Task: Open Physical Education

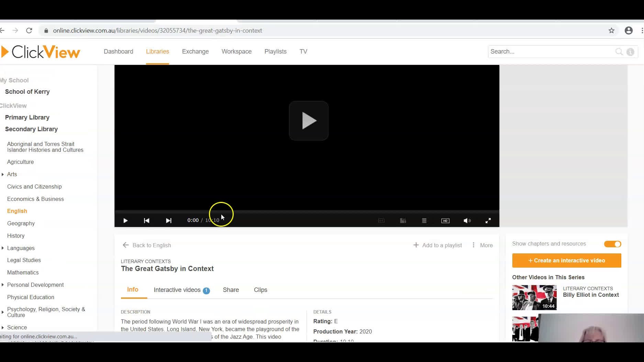Action: point(31,297)
